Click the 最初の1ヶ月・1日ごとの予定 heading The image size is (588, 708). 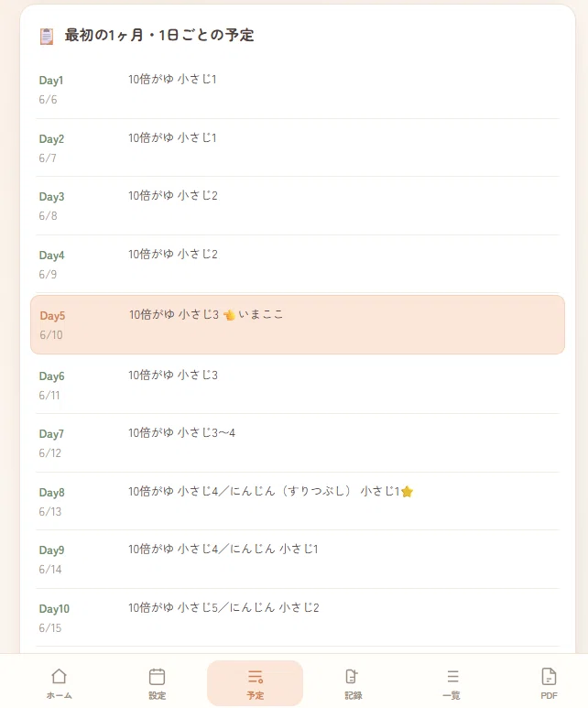[159, 35]
